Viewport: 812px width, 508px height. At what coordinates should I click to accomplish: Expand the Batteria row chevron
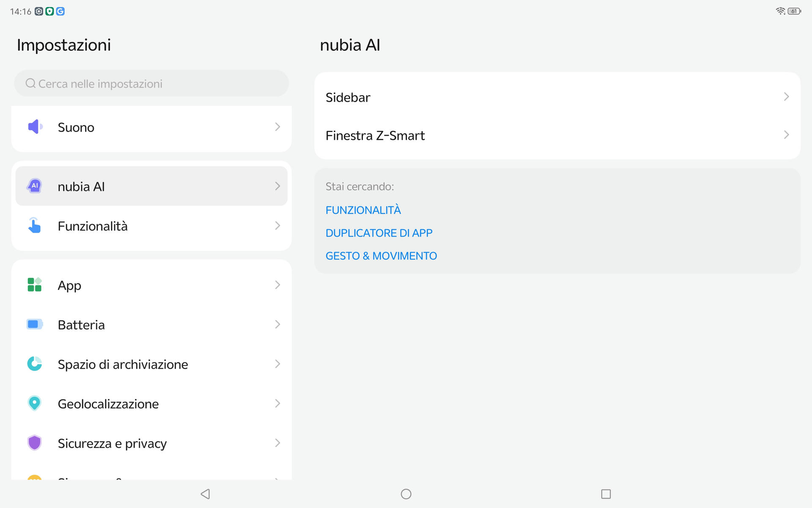pos(277,324)
